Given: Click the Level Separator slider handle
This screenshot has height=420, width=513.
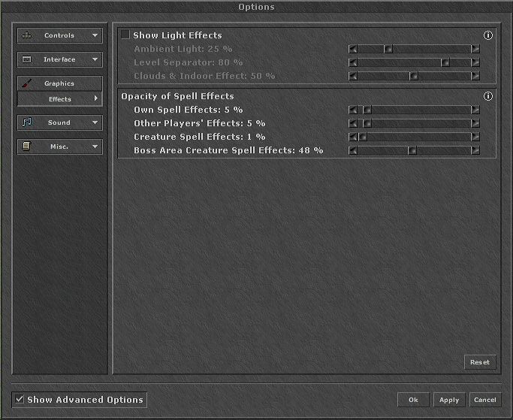Looking at the screenshot, I should pyautogui.click(x=445, y=62).
